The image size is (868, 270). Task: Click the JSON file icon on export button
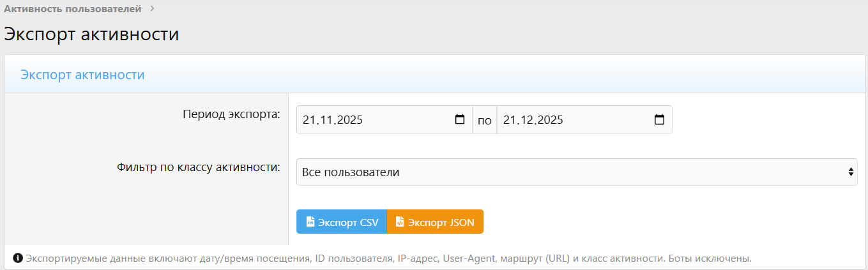(399, 222)
